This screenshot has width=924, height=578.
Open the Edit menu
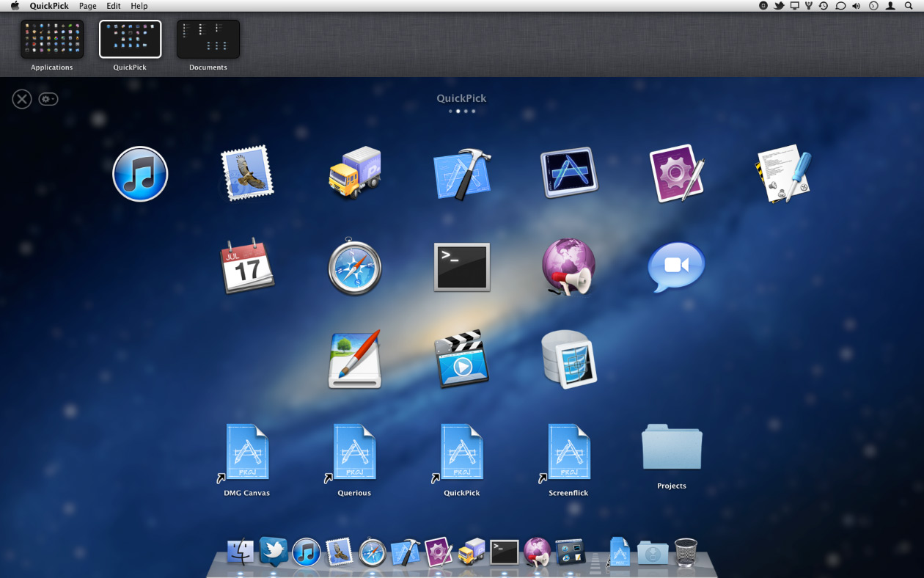pos(114,6)
